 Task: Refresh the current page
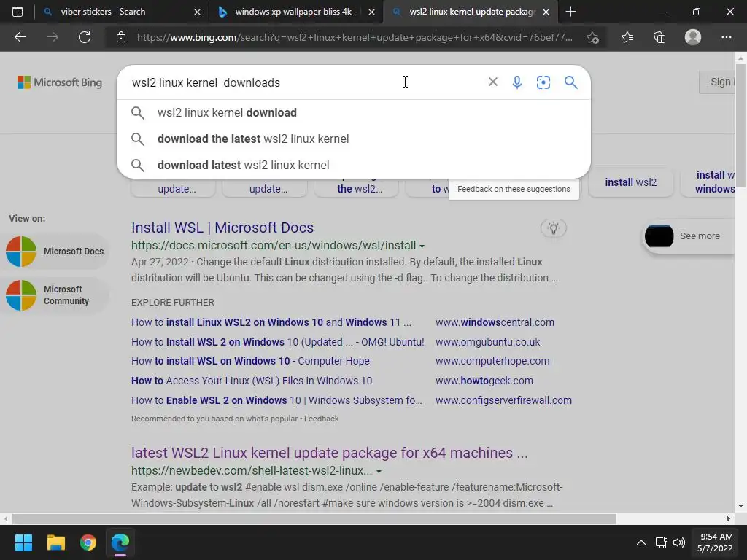(x=85, y=37)
